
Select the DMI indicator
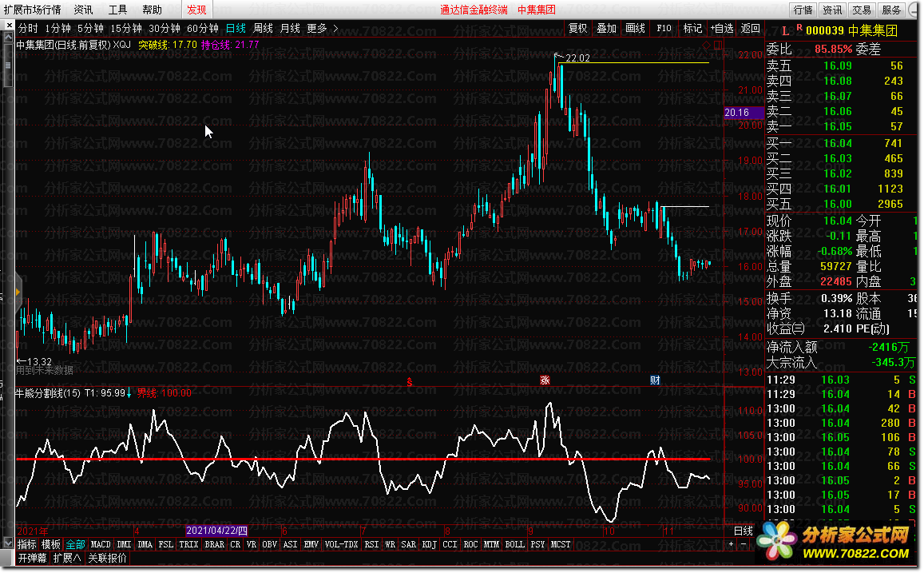[x=125, y=545]
